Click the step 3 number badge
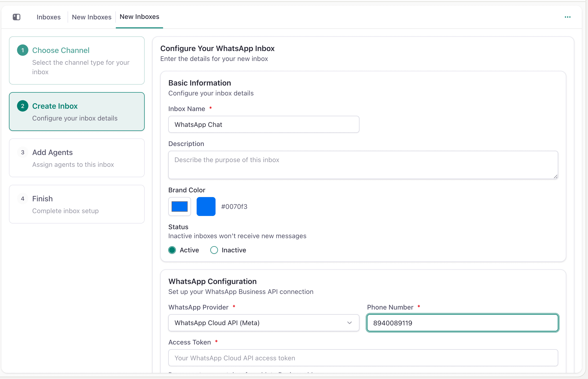 click(x=23, y=152)
